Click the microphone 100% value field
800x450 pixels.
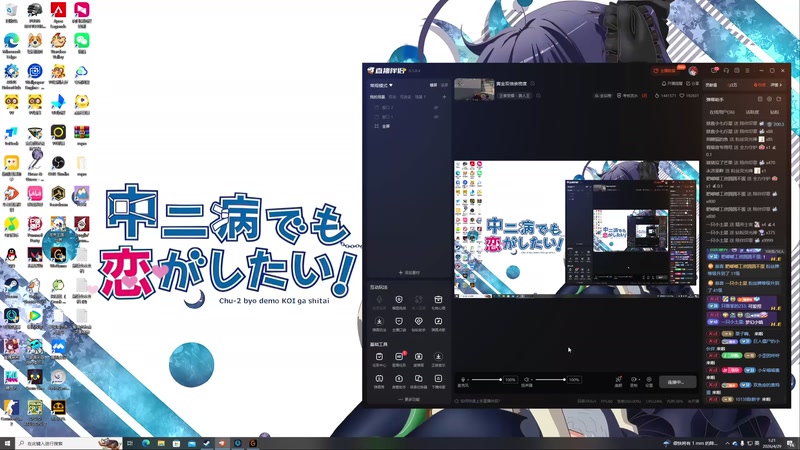click(510, 380)
